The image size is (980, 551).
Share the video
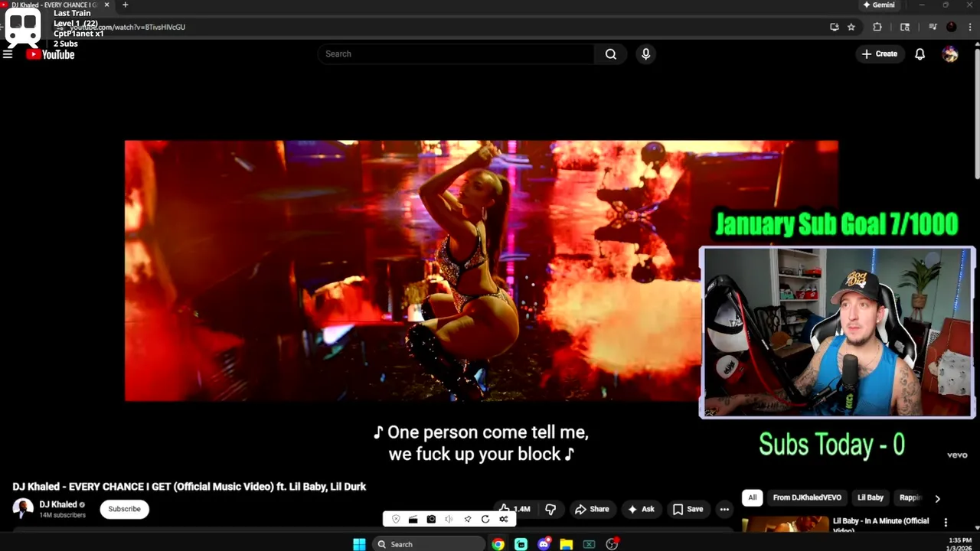coord(592,509)
